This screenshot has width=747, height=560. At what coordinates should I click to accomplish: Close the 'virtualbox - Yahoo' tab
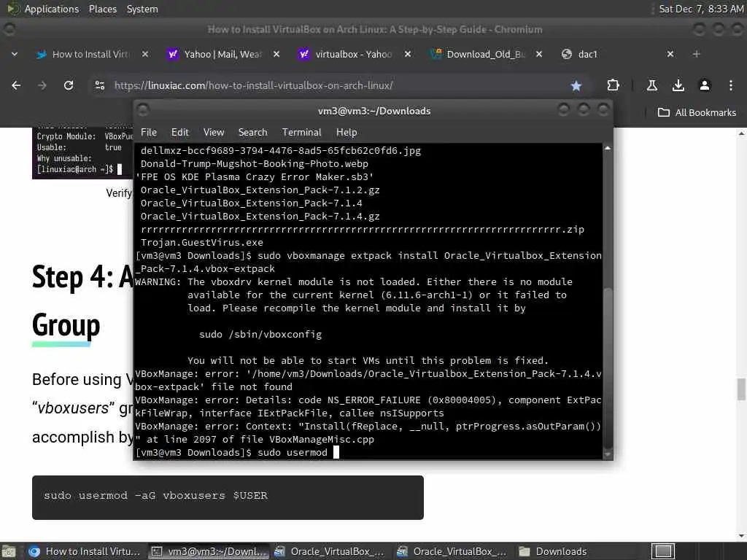[408, 54]
